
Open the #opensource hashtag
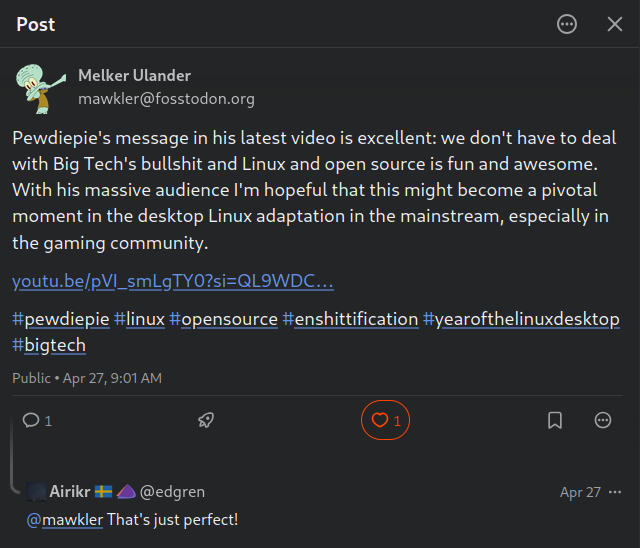pos(223,319)
